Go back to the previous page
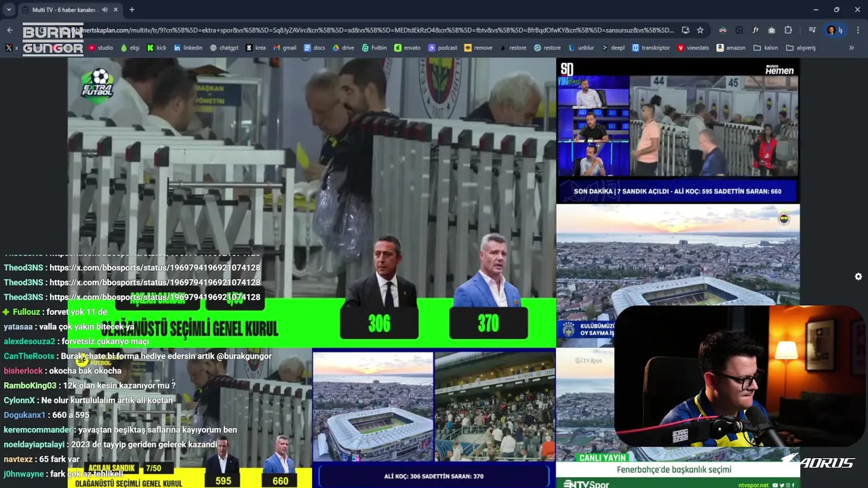Screen dimensions: 868x488 (9, 30)
